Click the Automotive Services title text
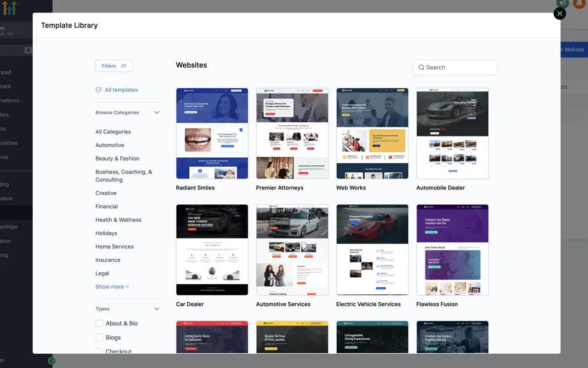 283,304
